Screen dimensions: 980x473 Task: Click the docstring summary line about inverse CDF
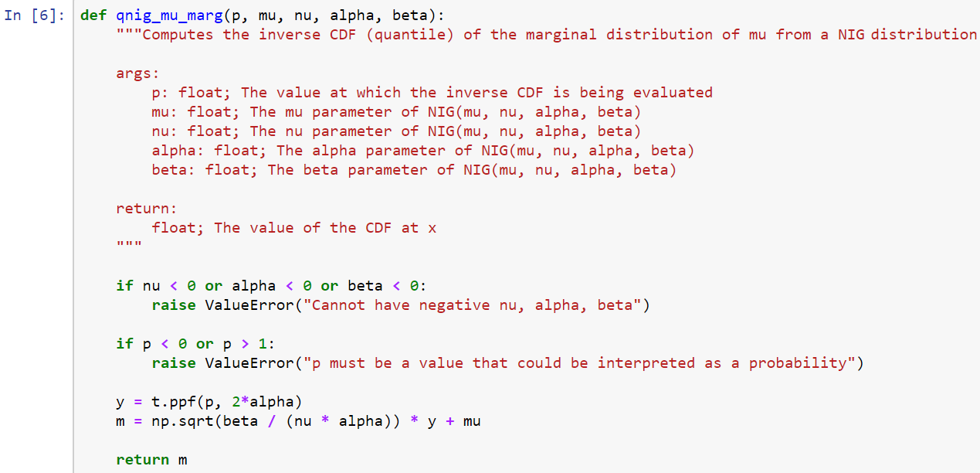coord(547,35)
